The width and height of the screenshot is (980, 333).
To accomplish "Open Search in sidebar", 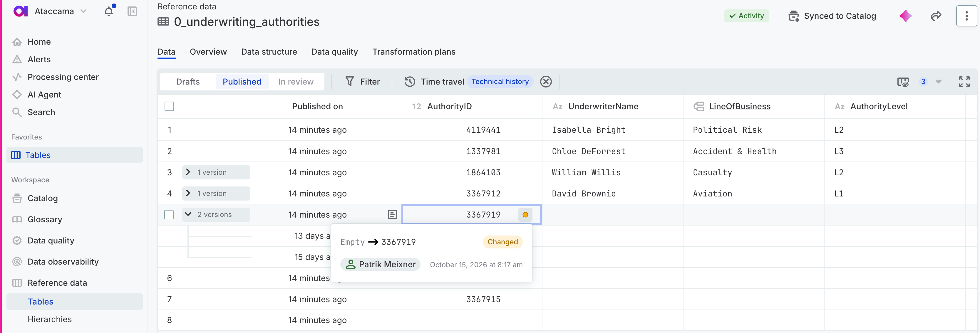I will (x=41, y=112).
